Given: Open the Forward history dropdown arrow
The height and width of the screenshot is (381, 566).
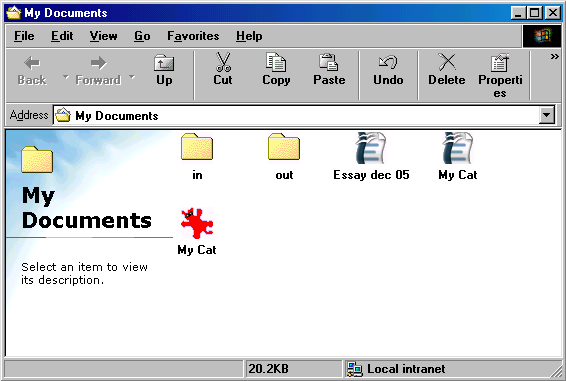Looking at the screenshot, I should (132, 77).
